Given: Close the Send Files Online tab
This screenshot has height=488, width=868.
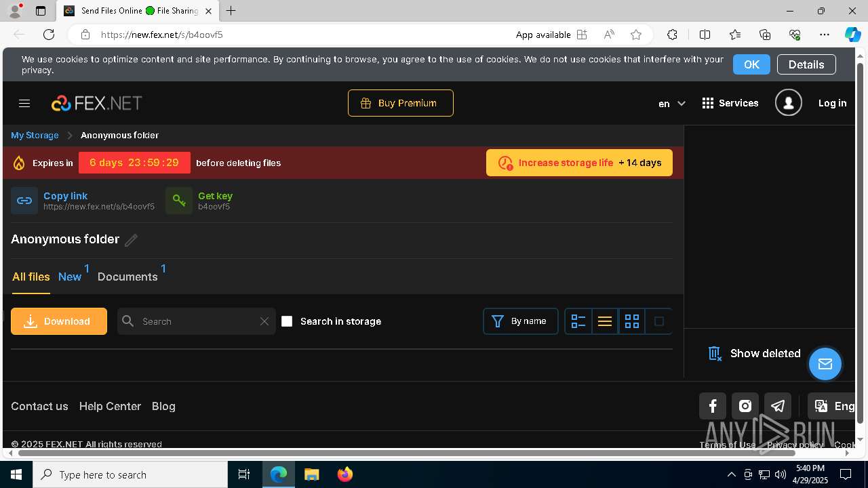Looking at the screenshot, I should (209, 11).
